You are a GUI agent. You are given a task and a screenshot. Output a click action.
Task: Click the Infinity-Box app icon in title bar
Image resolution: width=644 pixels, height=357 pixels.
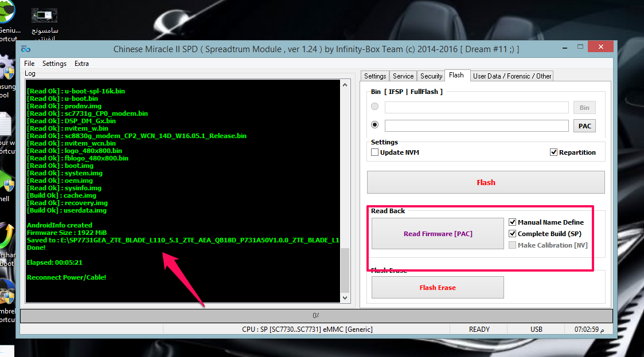[26, 49]
